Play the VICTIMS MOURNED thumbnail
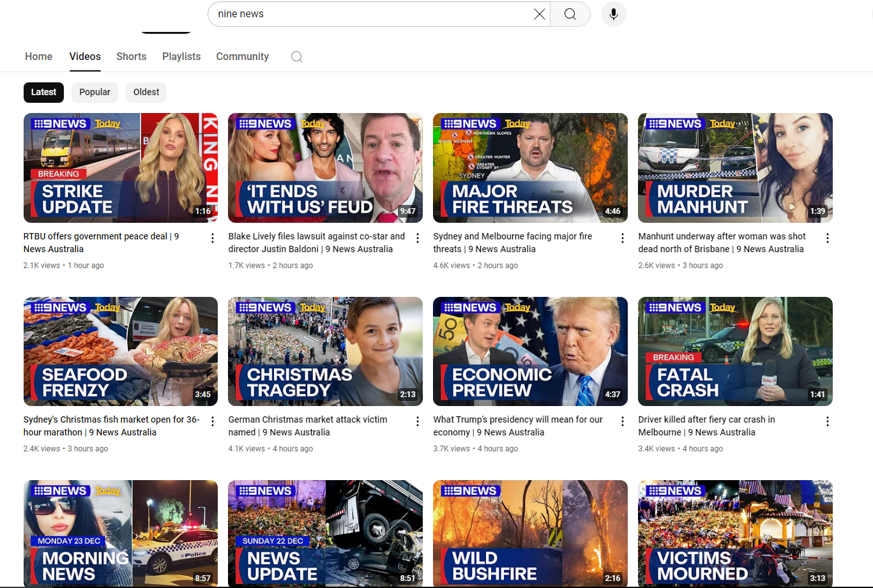The width and height of the screenshot is (873, 588). pos(735,534)
